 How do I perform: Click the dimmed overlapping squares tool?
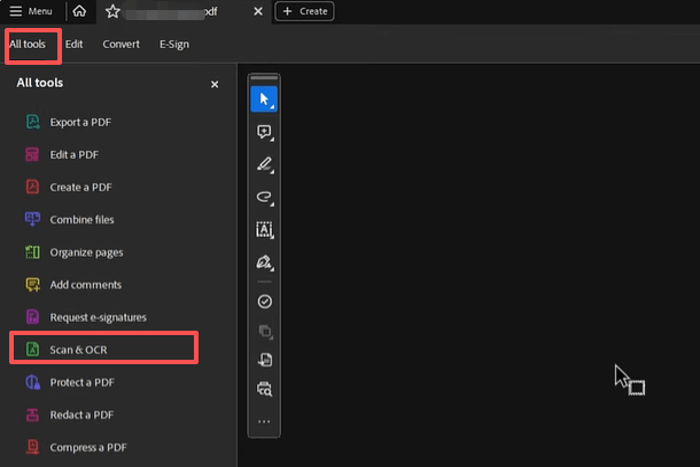coord(265,331)
